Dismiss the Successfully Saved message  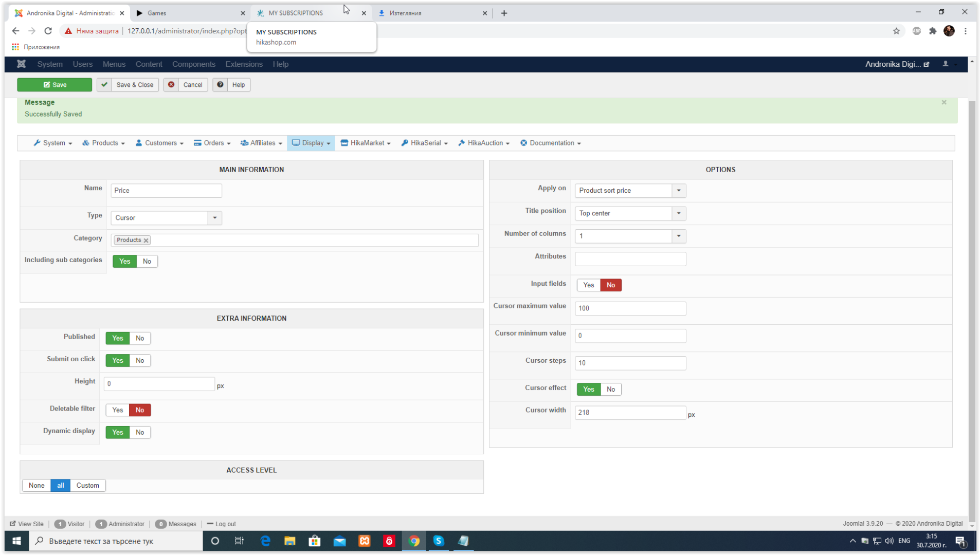(x=943, y=102)
